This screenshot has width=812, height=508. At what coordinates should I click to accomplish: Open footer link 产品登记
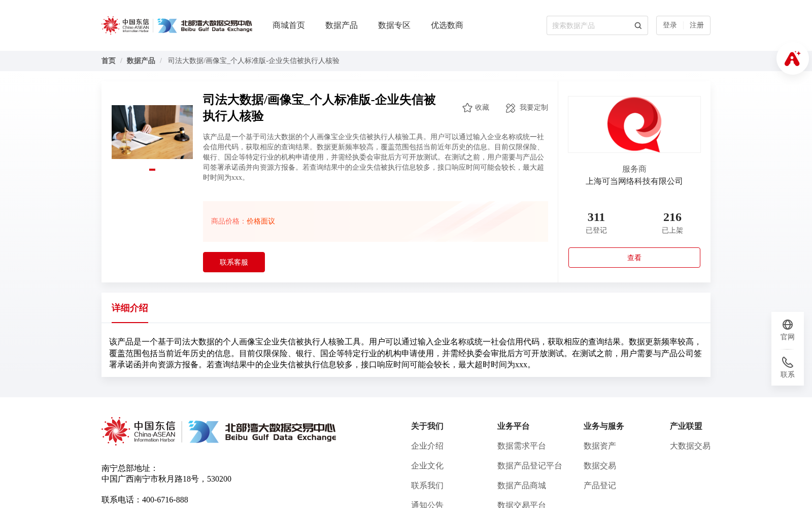[600, 486]
